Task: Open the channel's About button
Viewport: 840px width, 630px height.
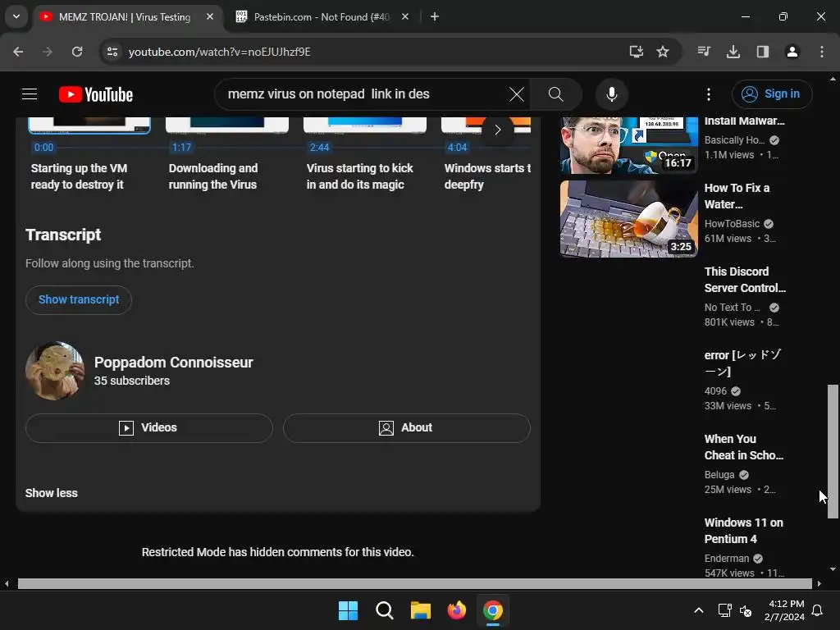Action: click(x=407, y=427)
